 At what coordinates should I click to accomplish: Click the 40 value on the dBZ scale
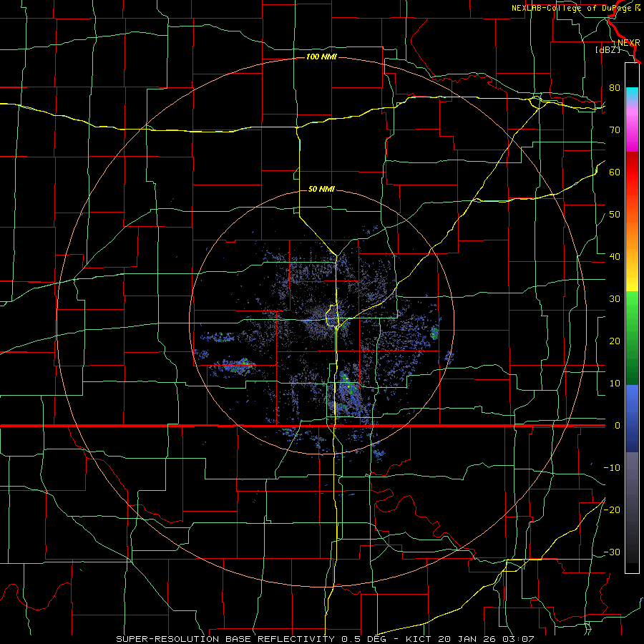(x=615, y=257)
